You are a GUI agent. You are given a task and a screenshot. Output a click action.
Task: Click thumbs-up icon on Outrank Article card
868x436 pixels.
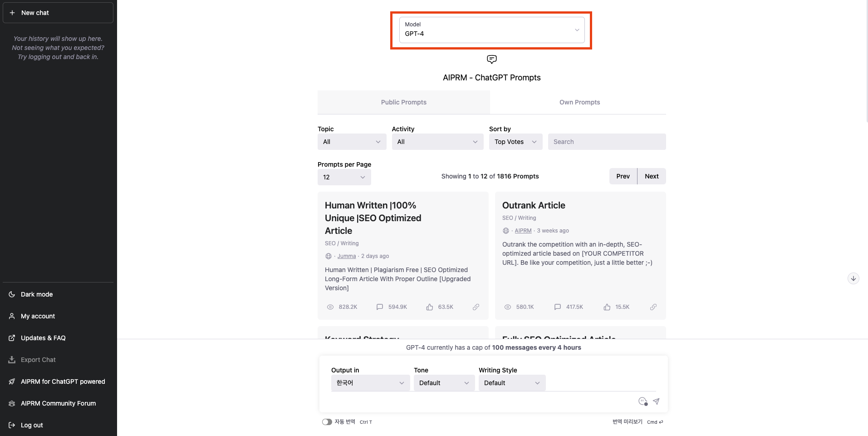(607, 307)
